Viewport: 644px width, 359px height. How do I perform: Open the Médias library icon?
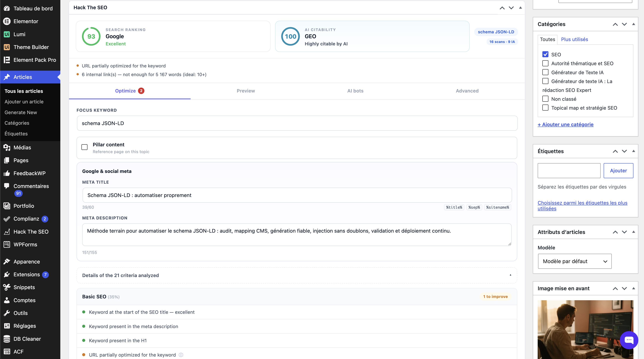[x=7, y=147]
